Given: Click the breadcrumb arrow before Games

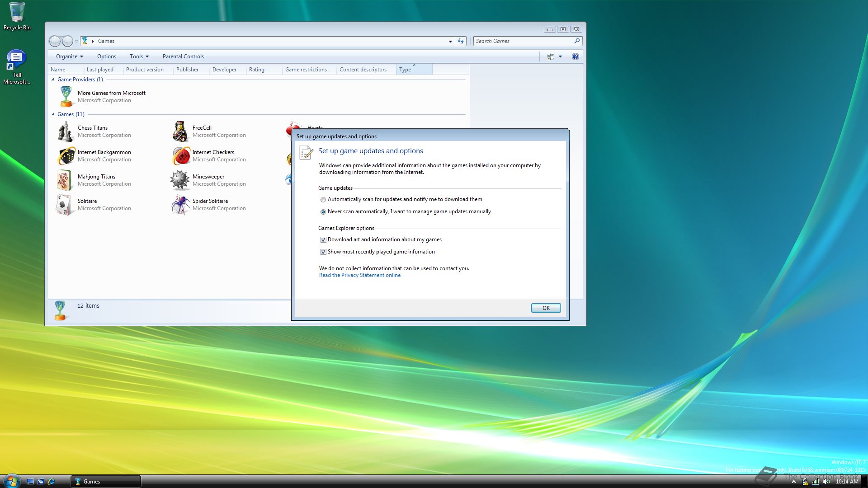Looking at the screenshot, I should 93,41.
